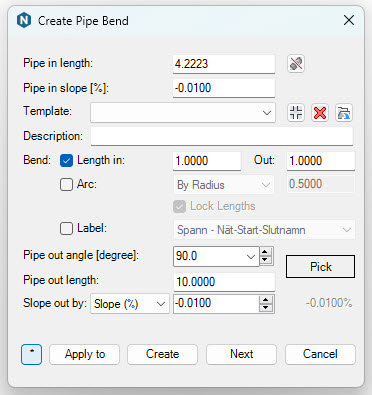Viewport: 372px width, 395px height.
Task: Click the Apply to button
Action: (x=85, y=354)
